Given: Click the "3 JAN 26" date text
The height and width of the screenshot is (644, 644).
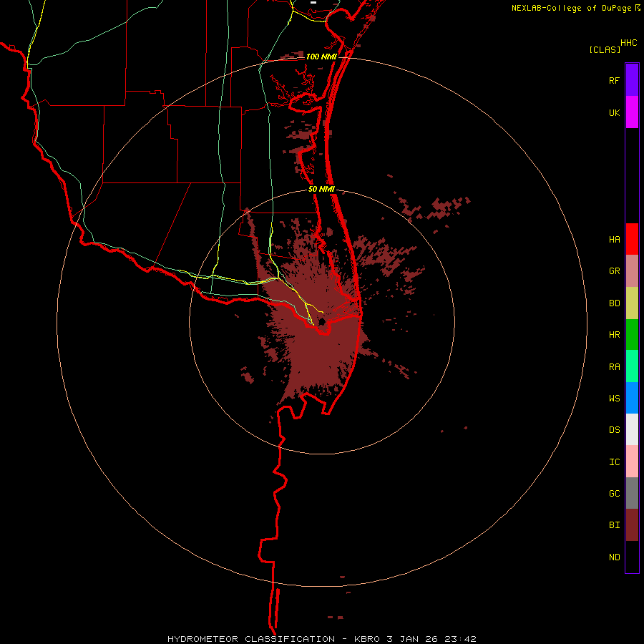Looking at the screenshot, I should [x=412, y=639].
